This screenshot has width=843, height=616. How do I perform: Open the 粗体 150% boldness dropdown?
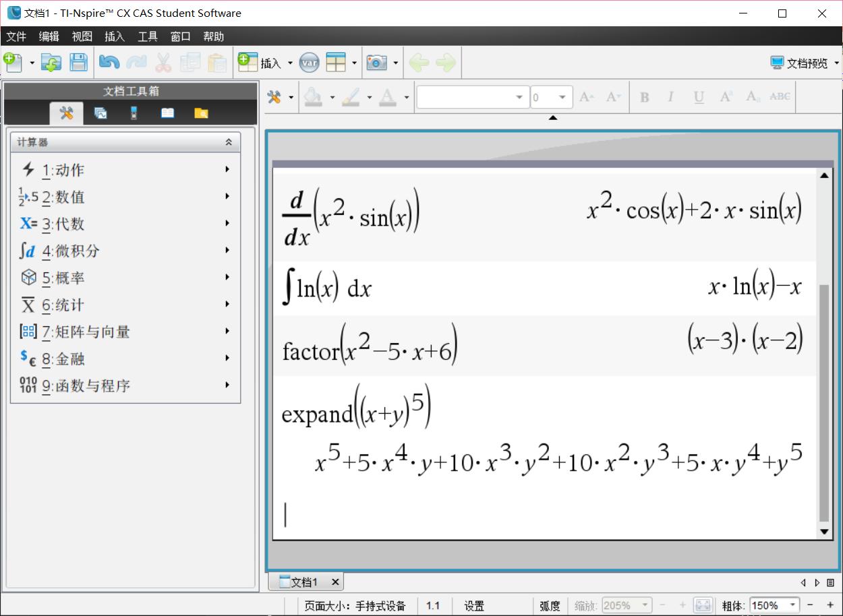793,605
